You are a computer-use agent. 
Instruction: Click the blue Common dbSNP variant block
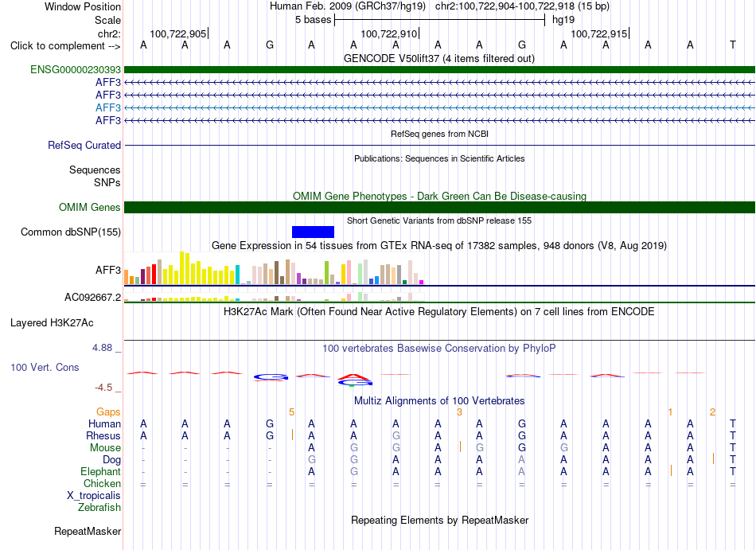pyautogui.click(x=313, y=232)
